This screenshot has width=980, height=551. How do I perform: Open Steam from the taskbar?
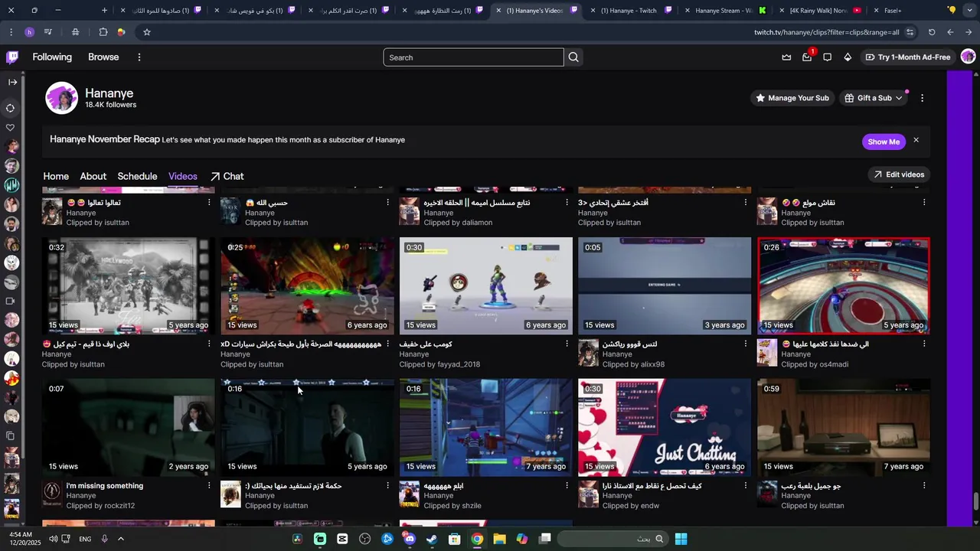432,539
